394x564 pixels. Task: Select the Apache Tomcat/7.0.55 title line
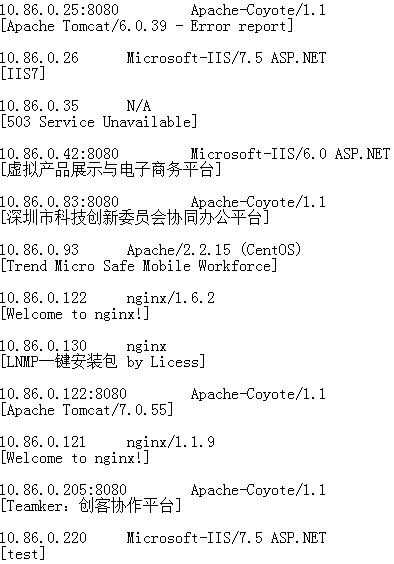pyautogui.click(x=86, y=410)
